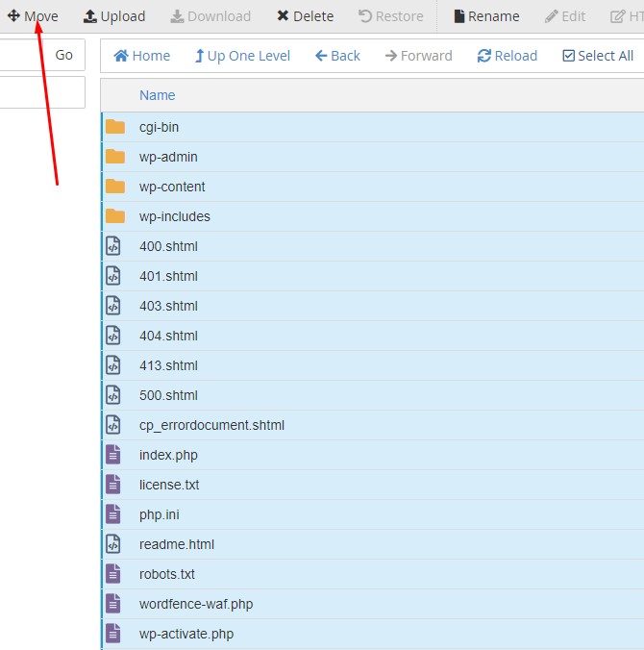Select the 500.shtml file name
The height and width of the screenshot is (650, 644).
point(168,395)
